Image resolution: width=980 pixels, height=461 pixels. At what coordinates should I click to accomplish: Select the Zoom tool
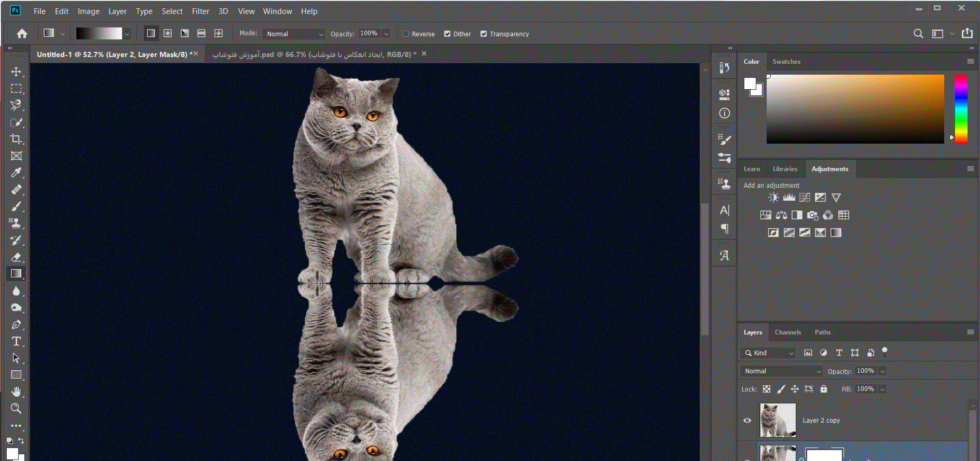coord(16,409)
